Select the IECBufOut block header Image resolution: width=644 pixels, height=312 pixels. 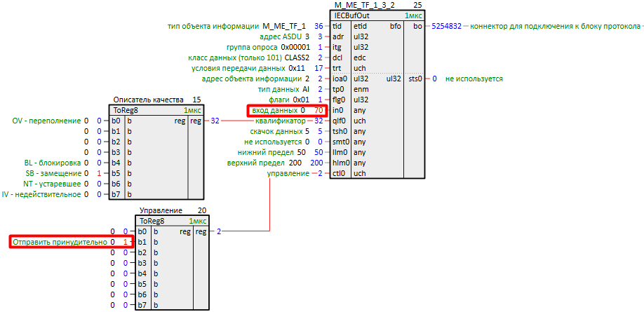click(377, 15)
